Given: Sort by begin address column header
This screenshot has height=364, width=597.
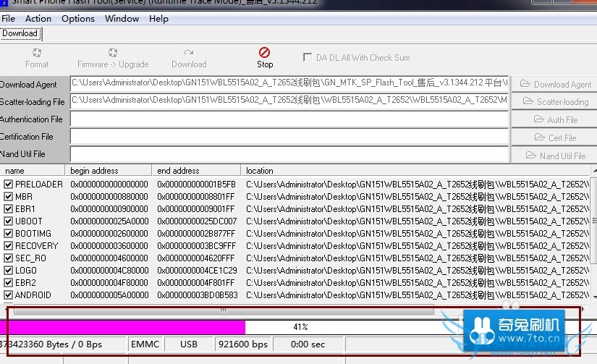Looking at the screenshot, I should click(x=109, y=171).
